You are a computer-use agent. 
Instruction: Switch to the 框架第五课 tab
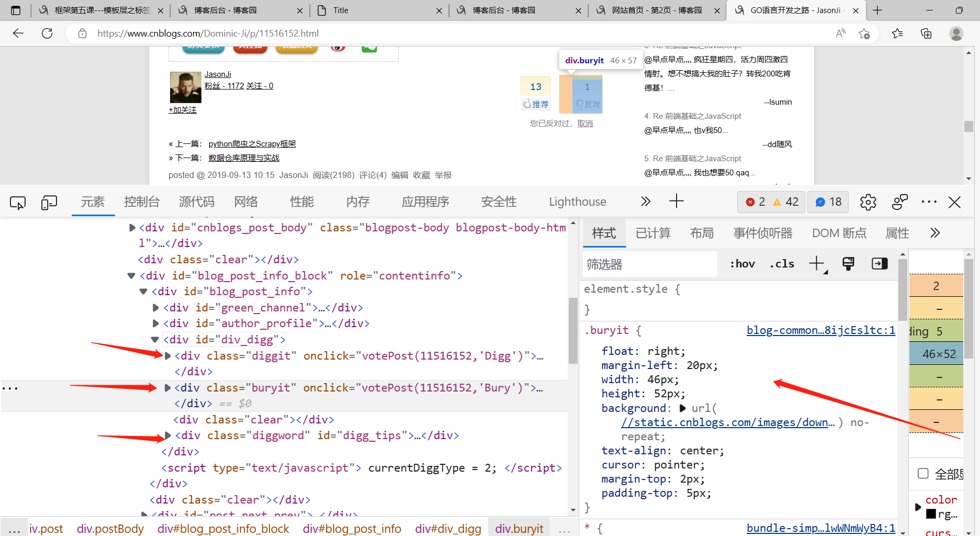(102, 10)
